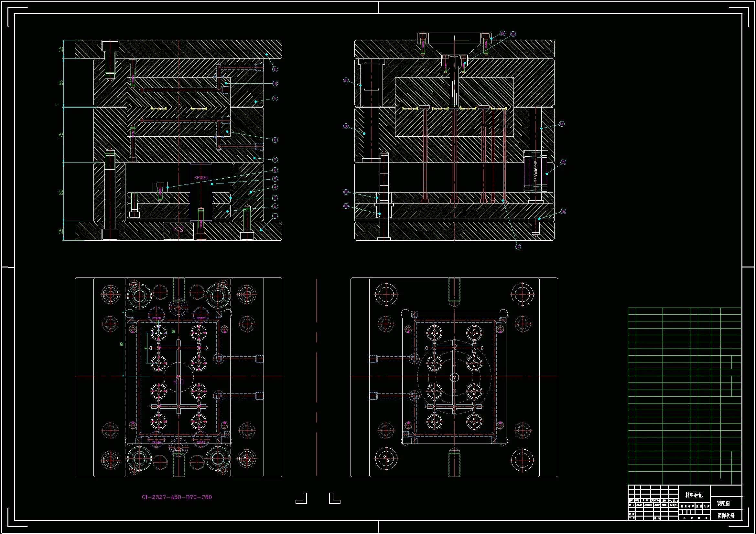756x534 pixels.
Task: Click the balloon labeled 14
Action: tap(562, 124)
